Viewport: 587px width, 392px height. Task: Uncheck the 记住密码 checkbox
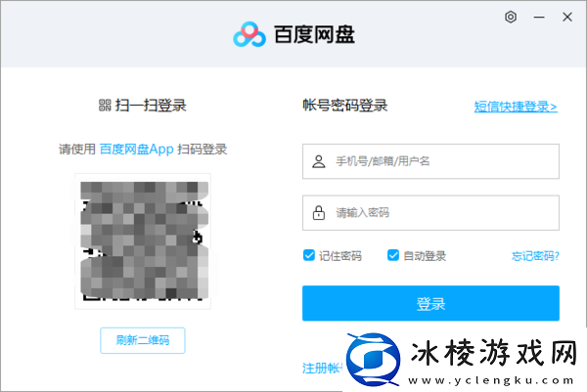click(x=309, y=255)
